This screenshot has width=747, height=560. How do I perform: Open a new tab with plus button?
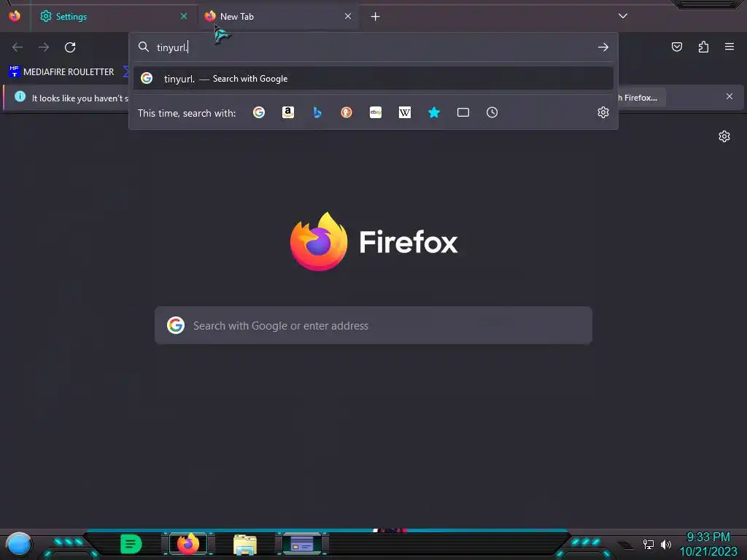[376, 17]
